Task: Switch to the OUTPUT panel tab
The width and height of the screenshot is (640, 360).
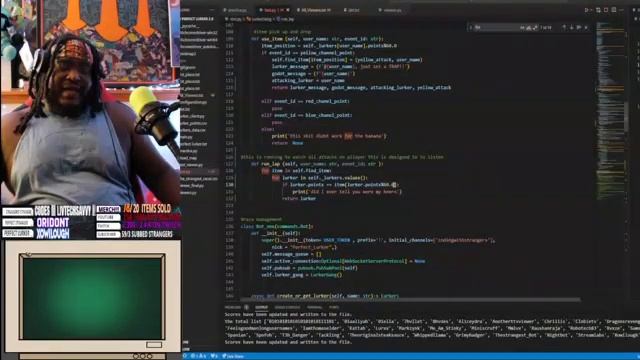Action: pyautogui.click(x=262, y=307)
